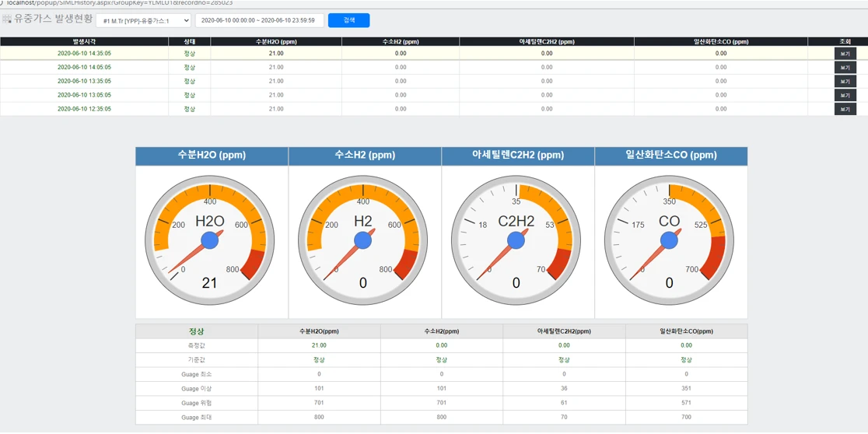The height and width of the screenshot is (434, 868).
Task: Click the 61 danger value for C2H2
Action: 564,403
